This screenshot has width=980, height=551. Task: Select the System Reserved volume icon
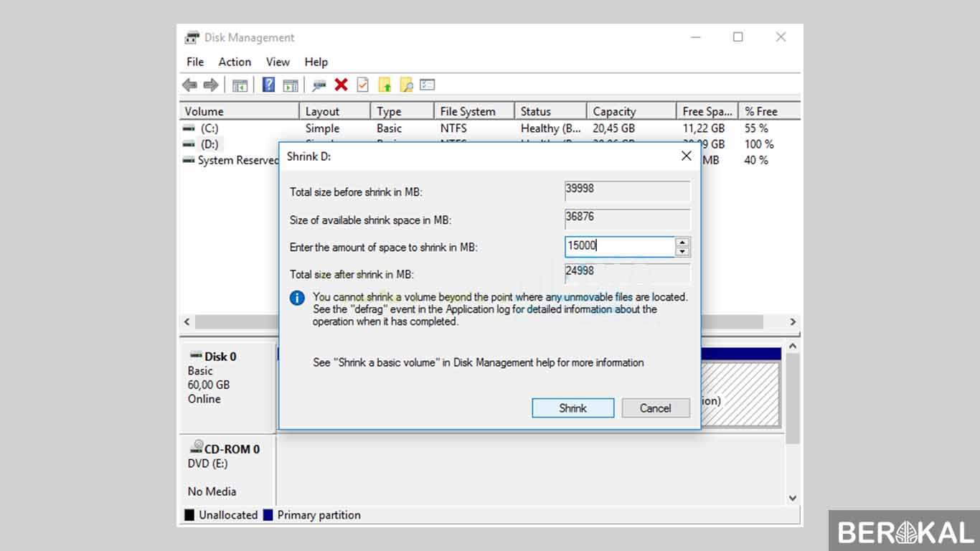pyautogui.click(x=189, y=160)
